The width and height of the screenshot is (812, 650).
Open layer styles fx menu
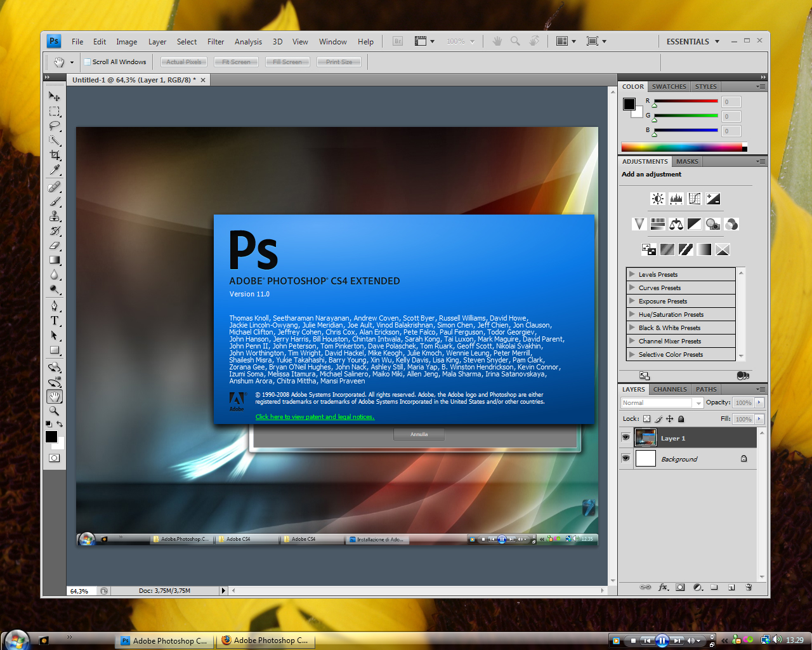(x=664, y=587)
